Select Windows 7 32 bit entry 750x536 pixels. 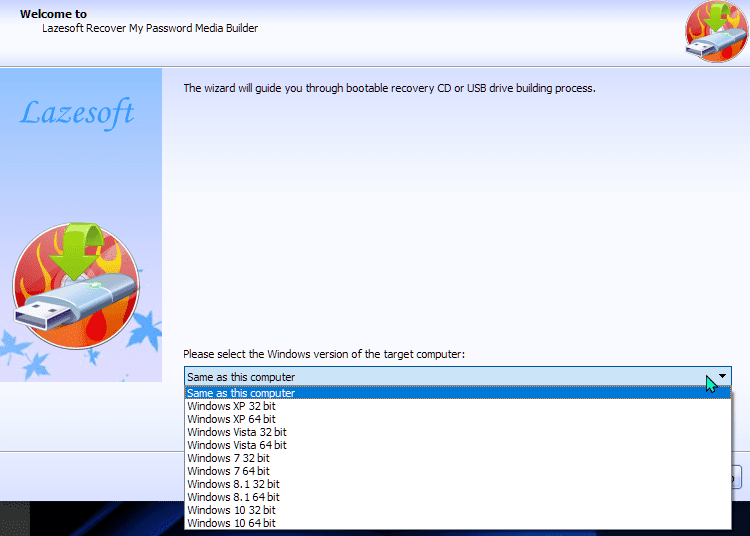(458, 458)
